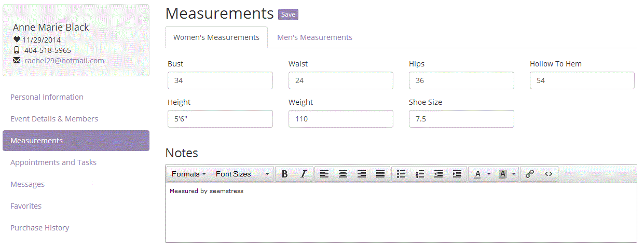Open the Font Sizes dropdown
This screenshot has height=246, width=644.
point(242,174)
